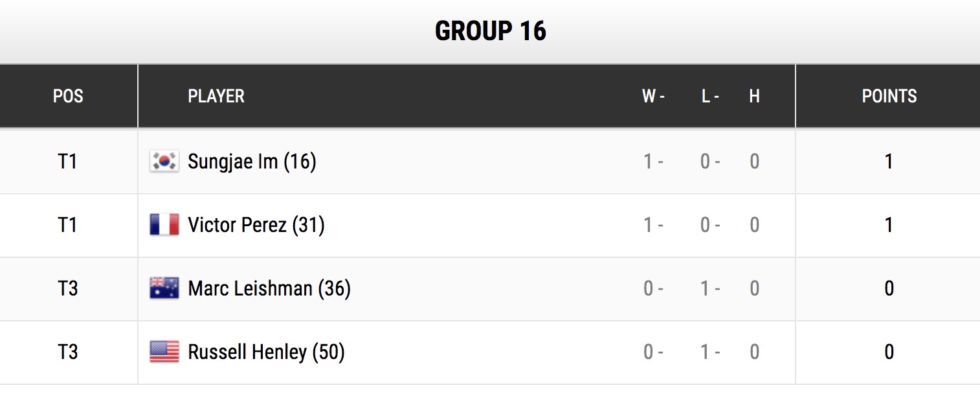Click the Australia flag beside Marc Leishman
This screenshot has width=980, height=394.
pyautogui.click(x=164, y=288)
